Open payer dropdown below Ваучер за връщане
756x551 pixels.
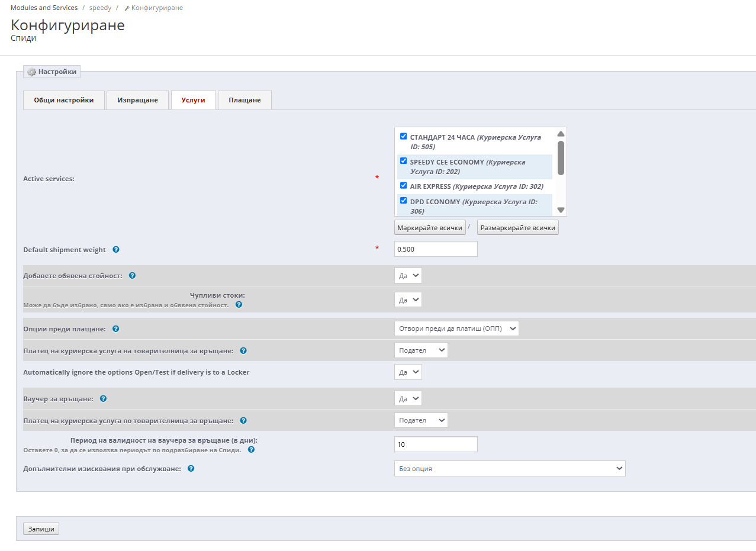421,420
